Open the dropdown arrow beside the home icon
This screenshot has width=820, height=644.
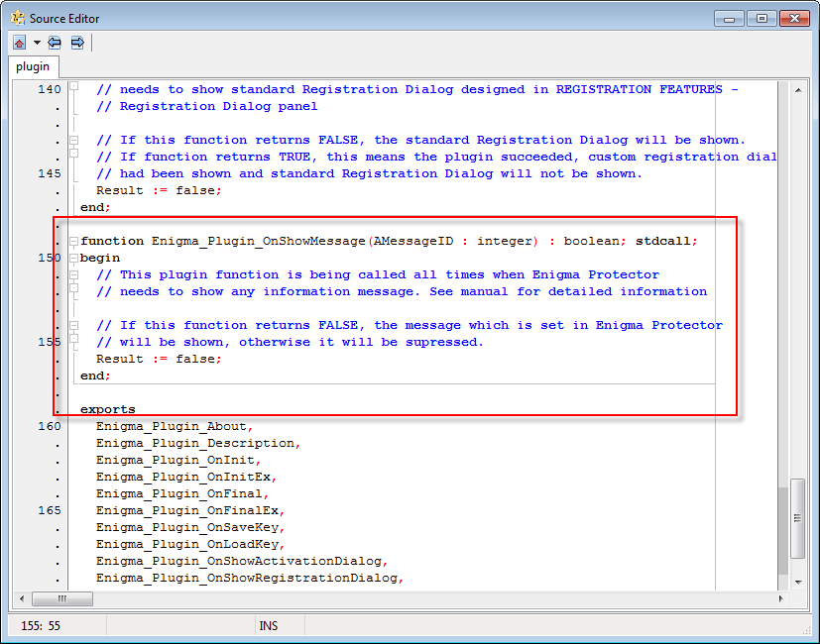coord(37,43)
